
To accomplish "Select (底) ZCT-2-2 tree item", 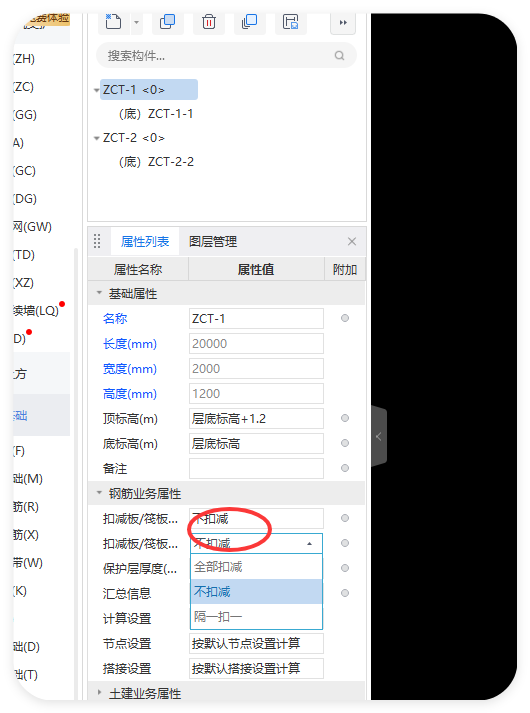I will (156, 162).
